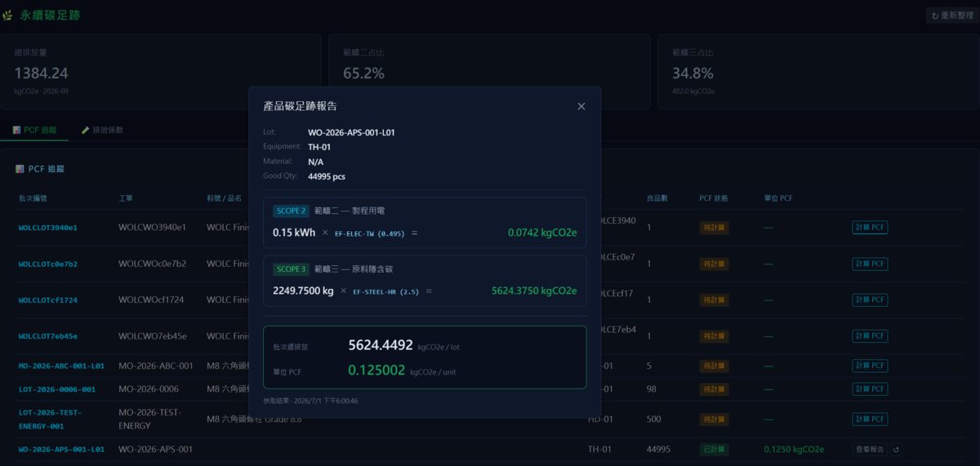The image size is (980, 466).
Task: Click the recalculate icon in the WO-2026-APS-001-L01 row
Action: point(896,450)
